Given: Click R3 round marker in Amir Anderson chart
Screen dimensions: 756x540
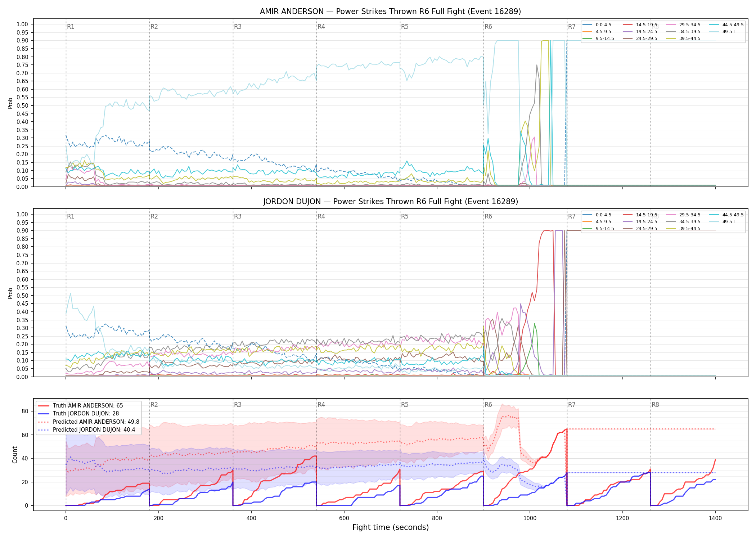Looking at the screenshot, I should pos(238,27).
